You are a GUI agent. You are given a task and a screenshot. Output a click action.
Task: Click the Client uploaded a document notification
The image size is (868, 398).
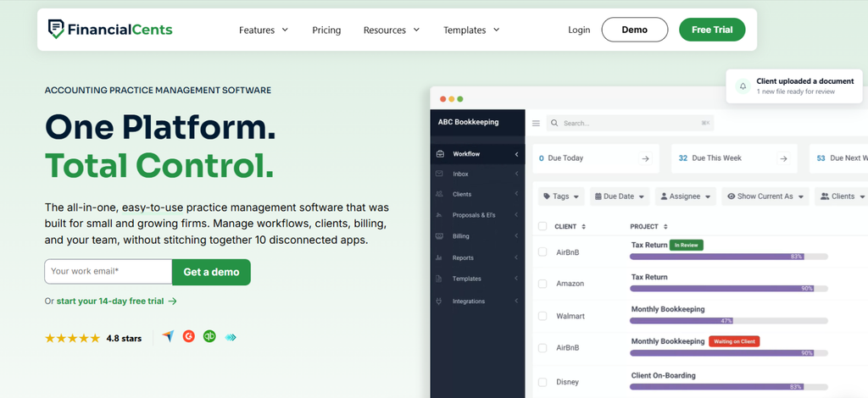[x=794, y=86]
